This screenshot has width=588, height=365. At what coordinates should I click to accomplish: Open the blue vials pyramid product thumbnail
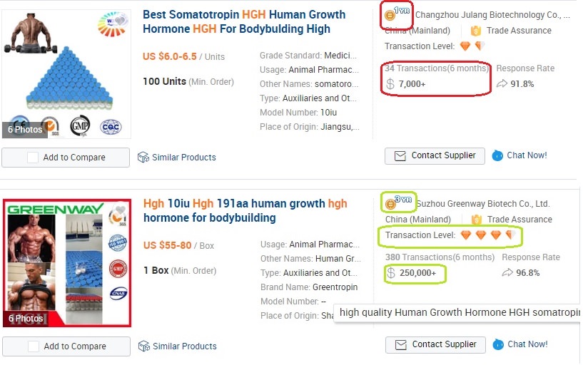tap(66, 71)
